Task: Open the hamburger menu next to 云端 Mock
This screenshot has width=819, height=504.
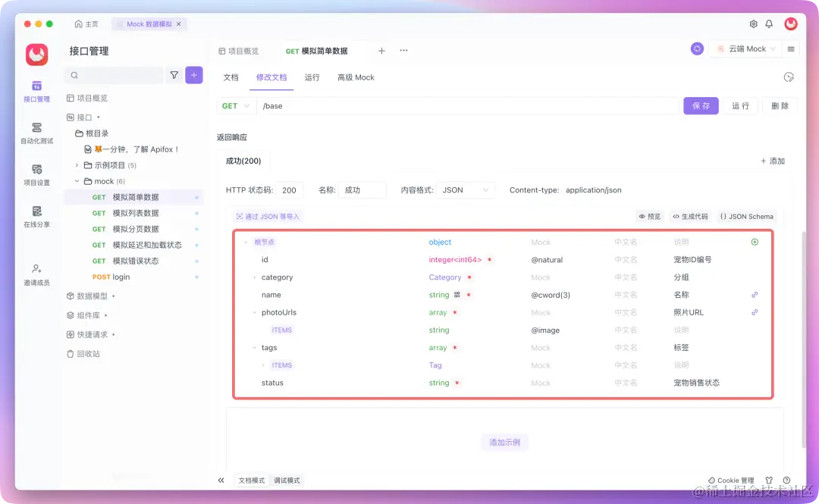Action: (791, 49)
